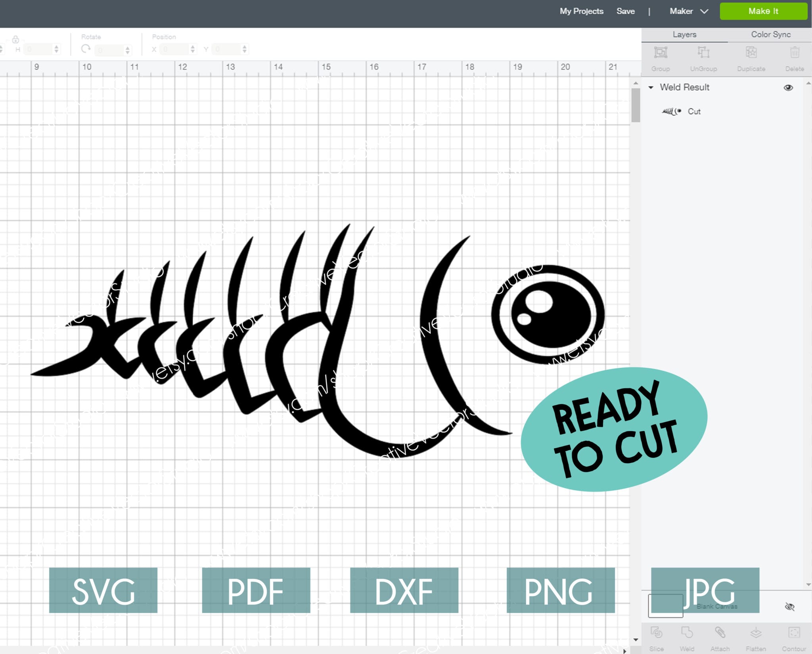Collapse the Weld Result group
Viewport: 812px width, 654px height.
[651, 88]
